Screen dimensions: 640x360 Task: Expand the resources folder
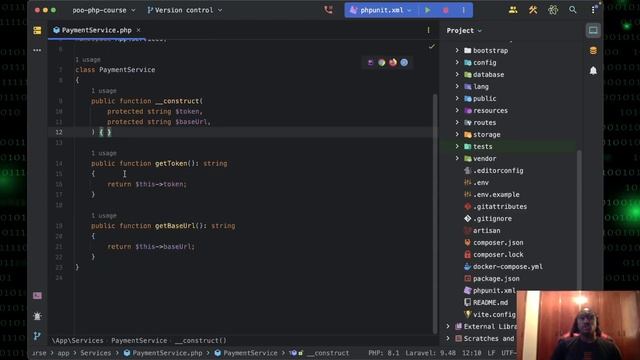coord(457,111)
